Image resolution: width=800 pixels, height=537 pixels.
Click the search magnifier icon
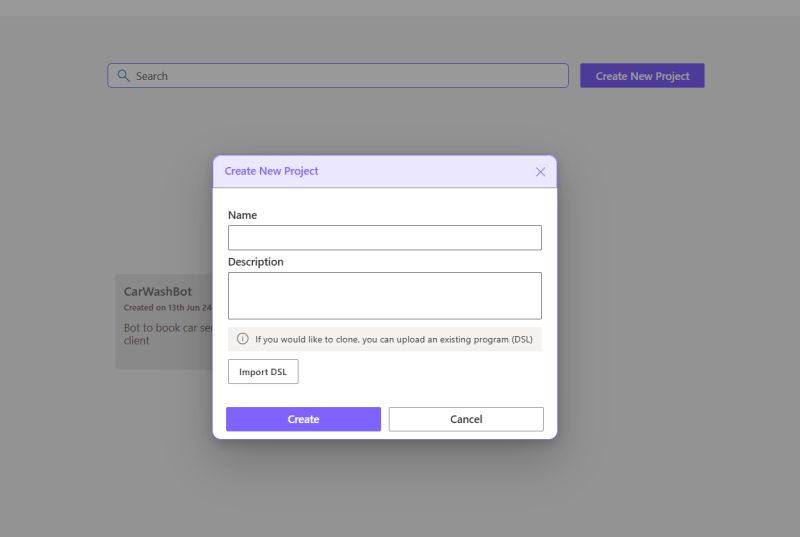click(123, 75)
